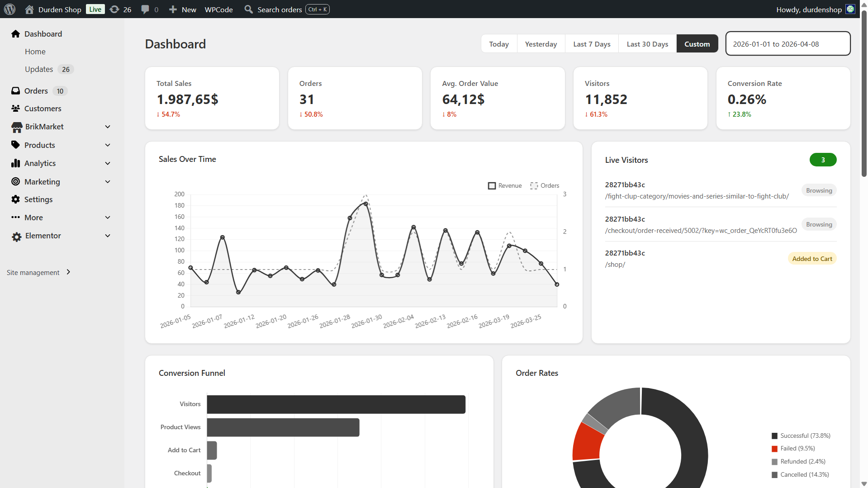
Task: Click the comments bubble icon
Action: 145,9
